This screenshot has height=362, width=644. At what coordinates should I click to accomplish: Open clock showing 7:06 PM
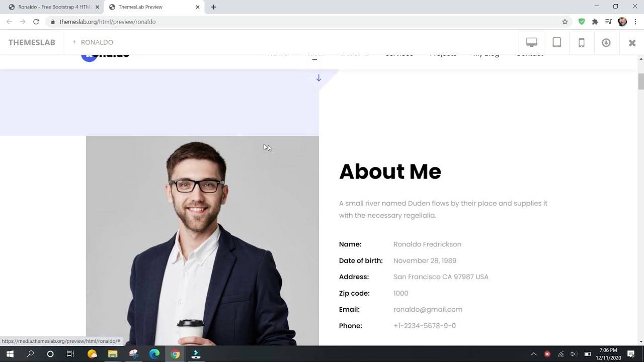pos(608,354)
